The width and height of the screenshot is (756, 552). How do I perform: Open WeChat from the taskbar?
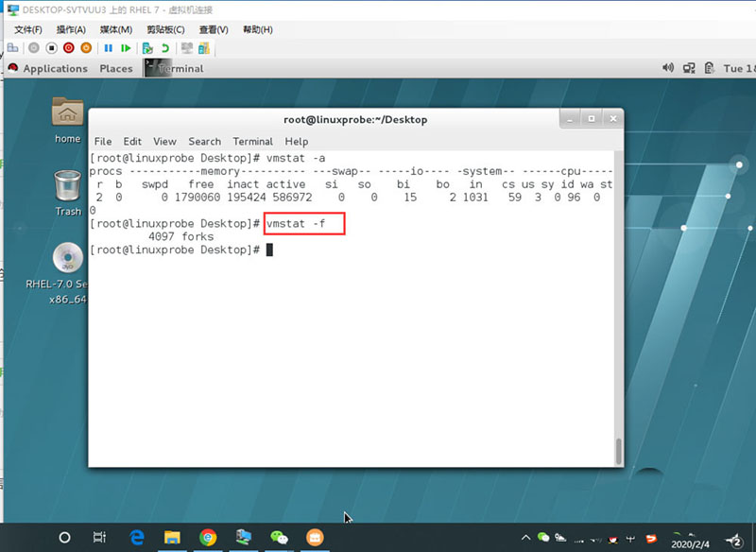(x=280, y=536)
